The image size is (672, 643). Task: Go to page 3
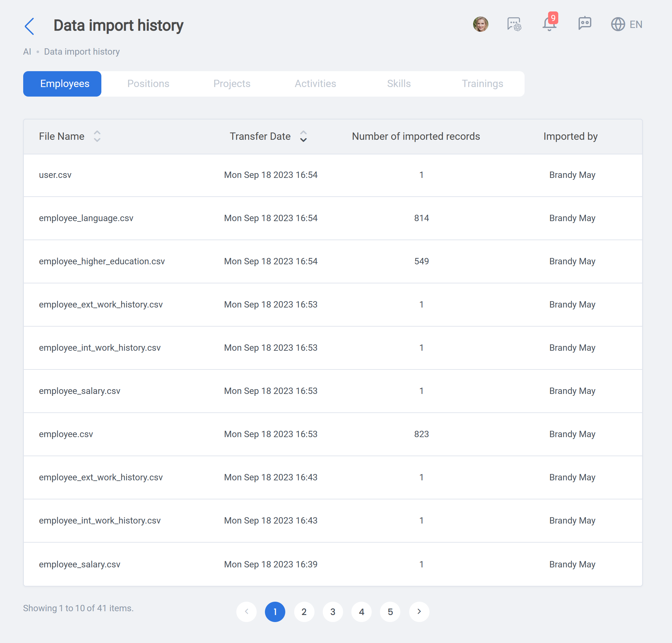click(333, 612)
